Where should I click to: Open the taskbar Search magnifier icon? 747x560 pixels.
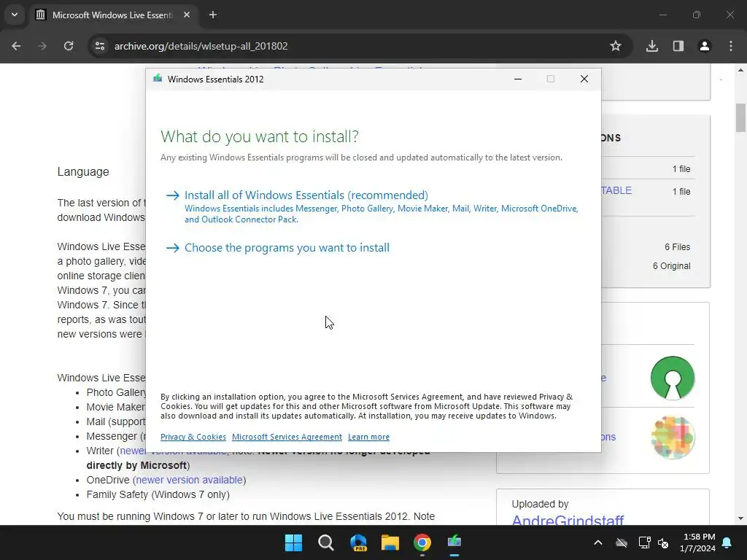tap(326, 542)
